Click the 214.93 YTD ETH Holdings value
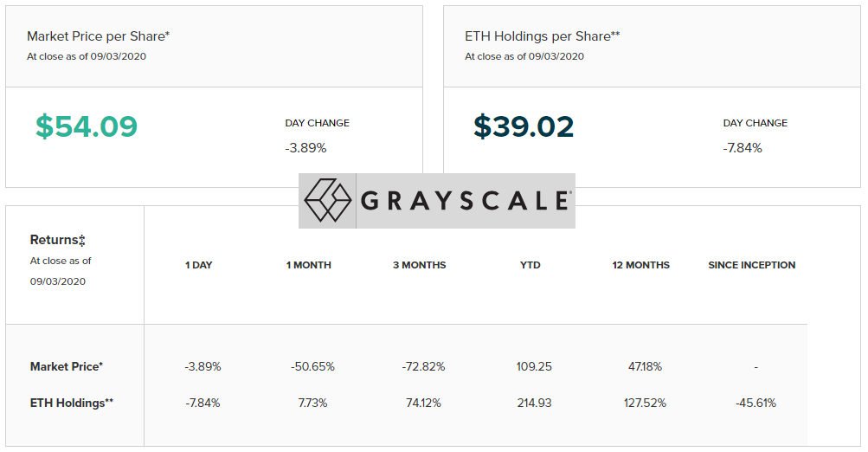 point(534,404)
